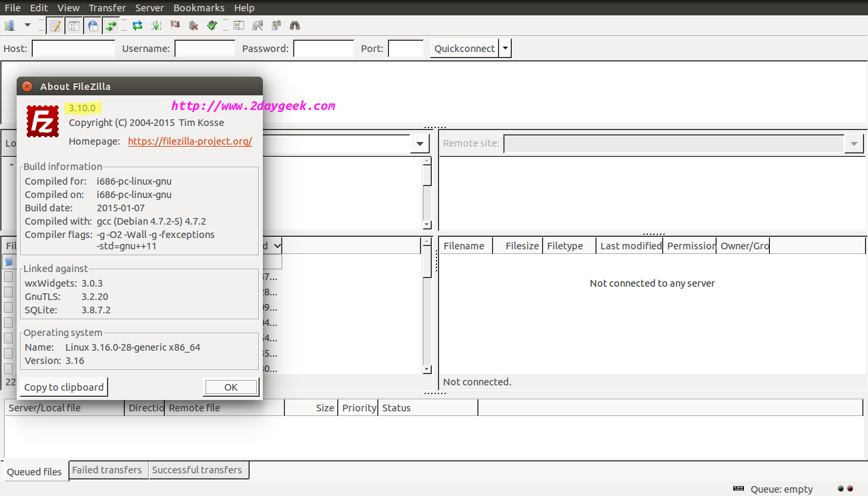Expand the Remote site path dropdown
868x496 pixels.
click(x=854, y=143)
